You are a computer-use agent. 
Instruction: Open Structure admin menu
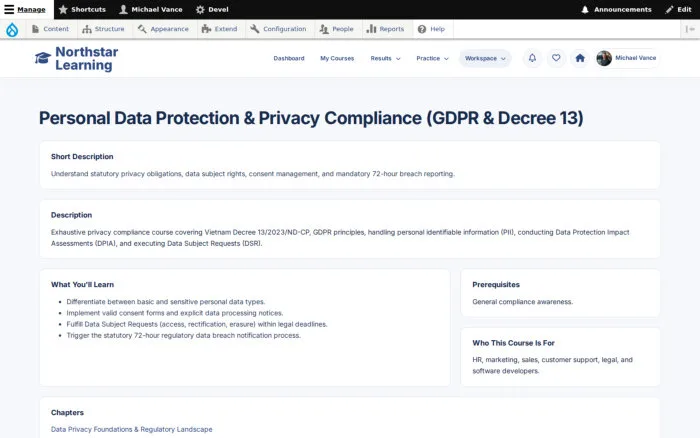tap(103, 29)
